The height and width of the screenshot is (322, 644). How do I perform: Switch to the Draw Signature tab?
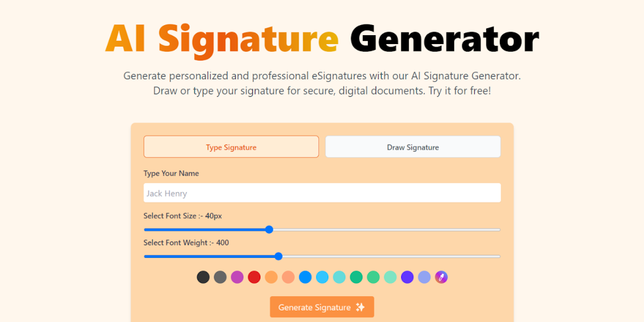click(x=413, y=147)
